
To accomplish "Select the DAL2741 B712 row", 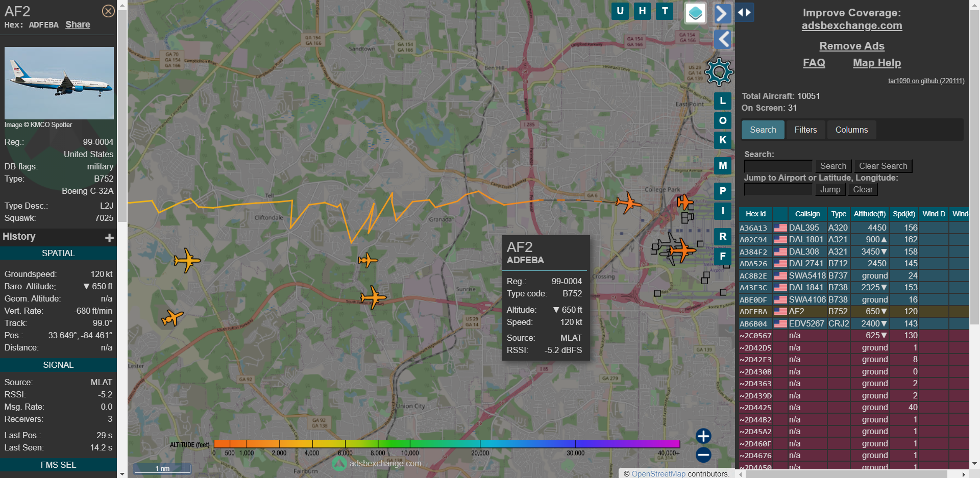I will (x=854, y=263).
